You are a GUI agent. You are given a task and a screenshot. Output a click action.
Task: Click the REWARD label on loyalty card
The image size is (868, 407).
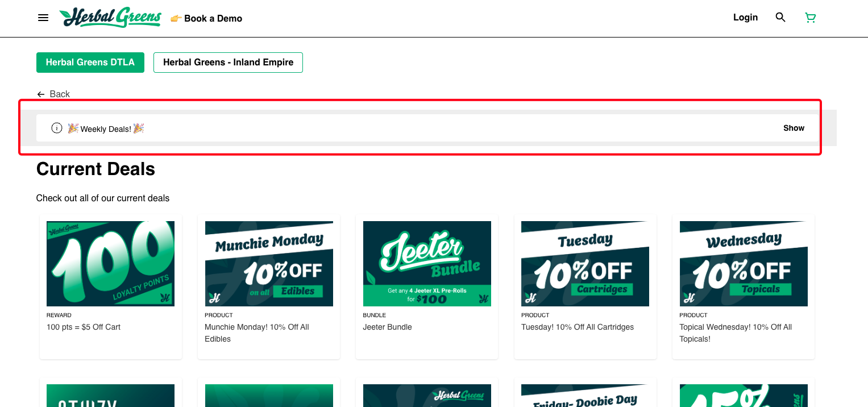59,315
